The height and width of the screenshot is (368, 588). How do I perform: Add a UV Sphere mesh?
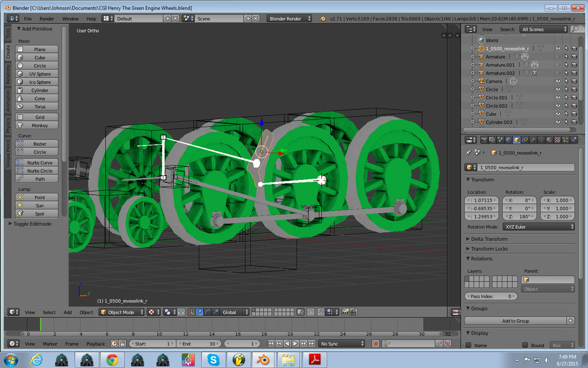(37, 74)
